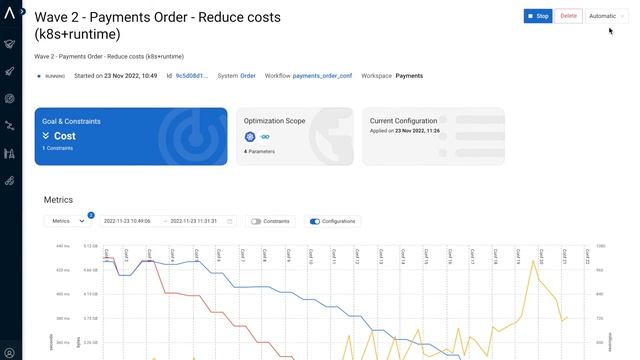Edit the start datetime 2022-11-23 10:49:06 field

[x=127, y=221]
